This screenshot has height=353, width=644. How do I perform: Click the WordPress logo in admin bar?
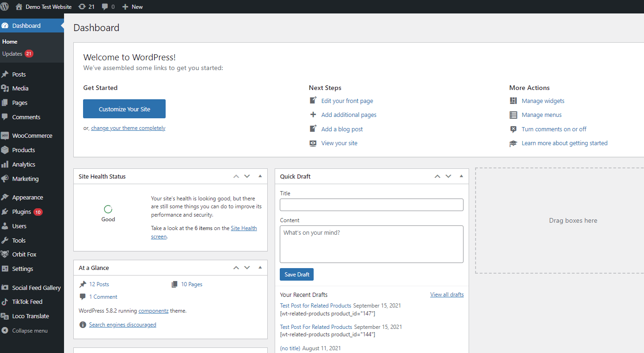click(5, 6)
